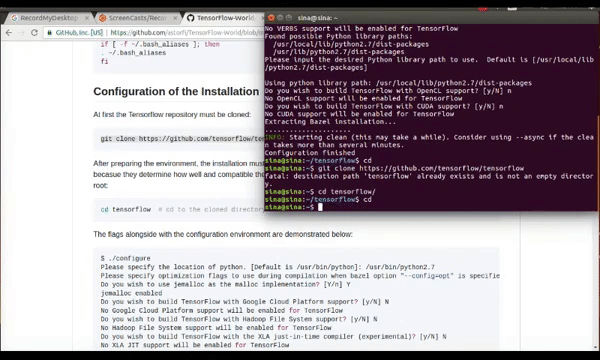Click 'Using python library path' terminal line
The width and height of the screenshot is (600, 360).
[398, 83]
